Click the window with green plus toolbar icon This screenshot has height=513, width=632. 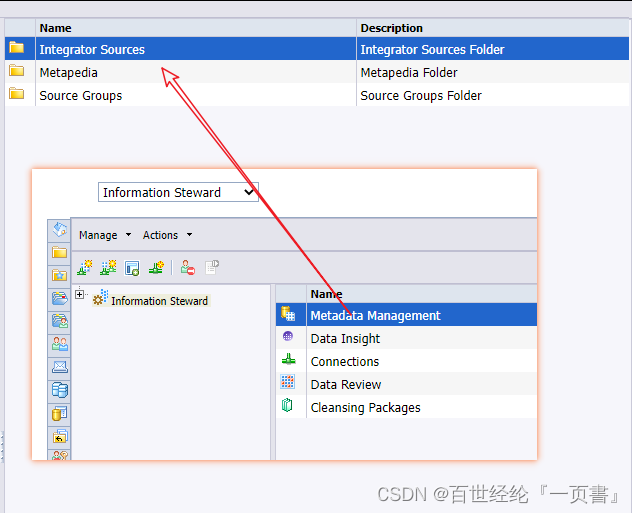click(x=132, y=268)
